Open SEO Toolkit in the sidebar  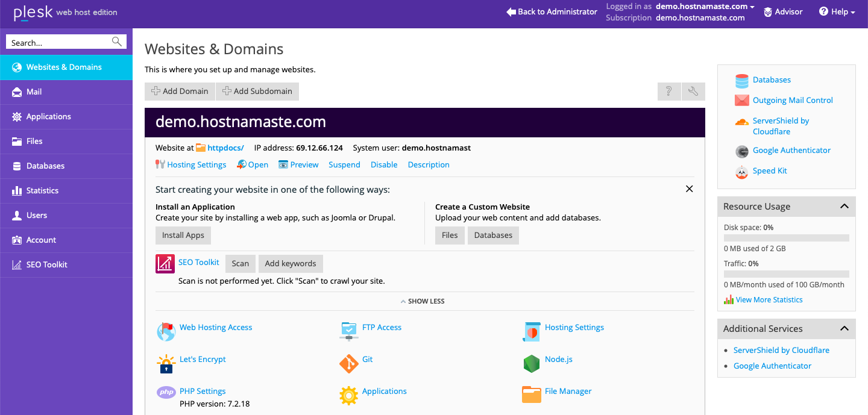66,264
